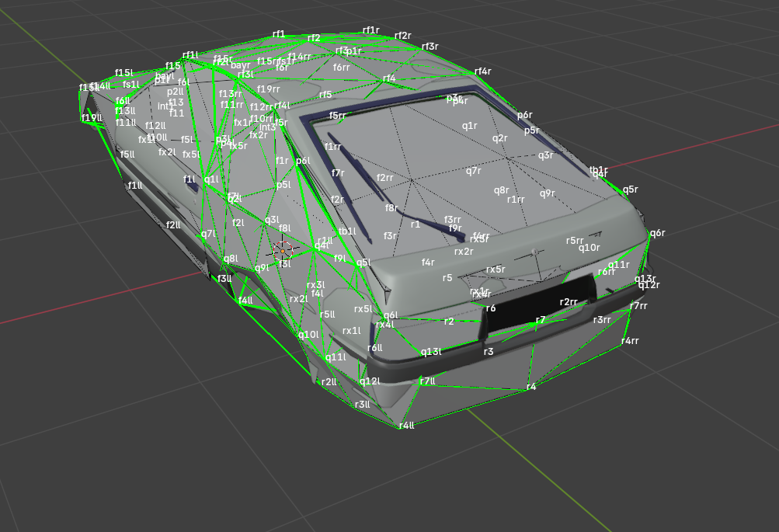Image resolution: width=779 pixels, height=532 pixels.
Task: Click the q7l vertex label
Action: [x=208, y=234]
